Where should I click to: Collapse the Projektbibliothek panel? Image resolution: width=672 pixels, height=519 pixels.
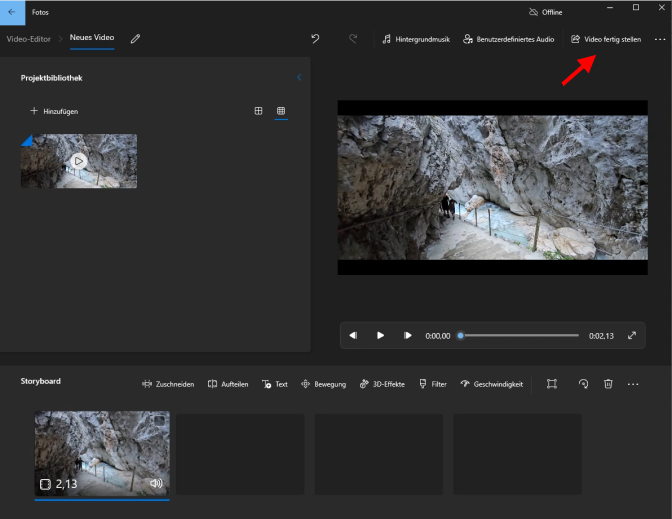tap(299, 77)
